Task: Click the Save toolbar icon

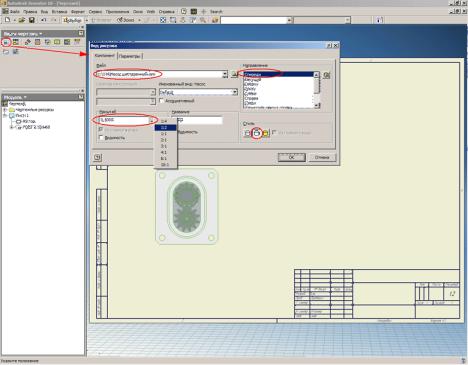Action: pos(32,20)
